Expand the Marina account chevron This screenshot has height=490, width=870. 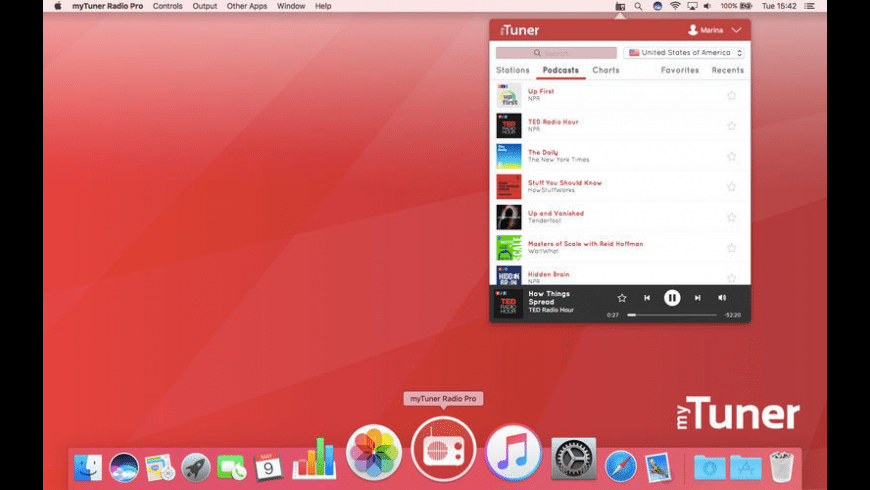(736, 30)
